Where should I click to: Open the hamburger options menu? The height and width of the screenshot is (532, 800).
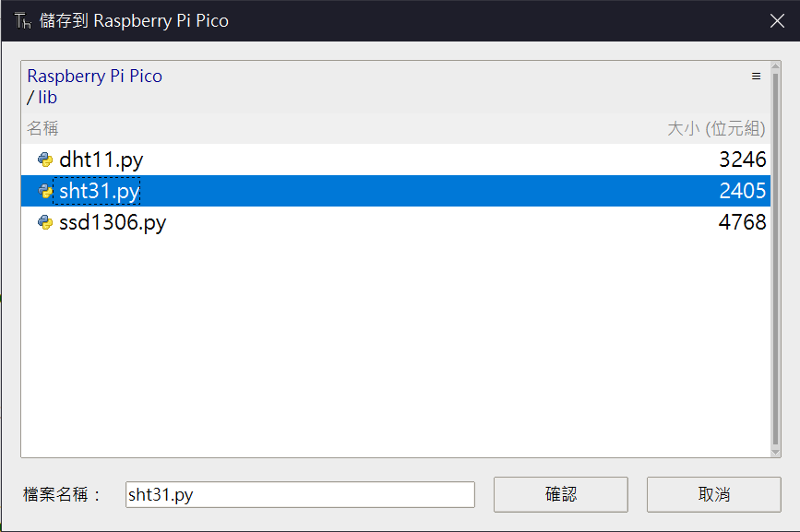click(756, 76)
